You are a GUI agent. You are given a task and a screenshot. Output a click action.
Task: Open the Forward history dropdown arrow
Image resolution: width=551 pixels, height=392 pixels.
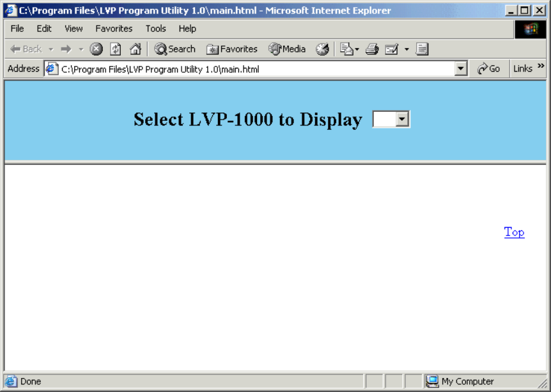pos(81,49)
